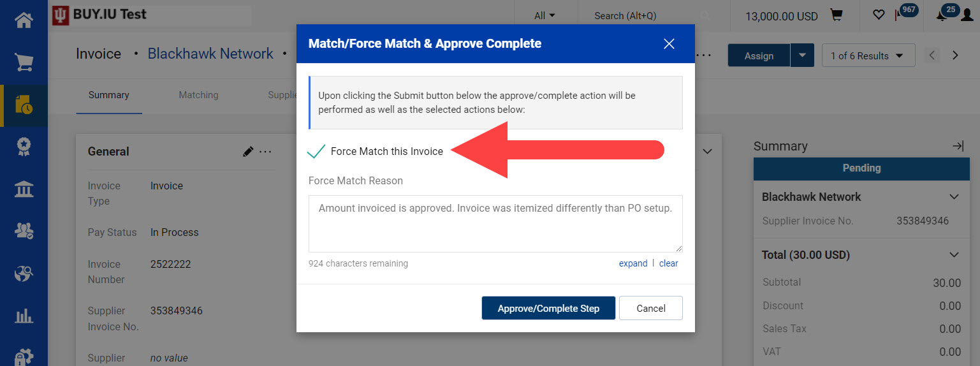This screenshot has width=980, height=366.
Task: Collapse the Total (30.00 USD) section
Action: tap(954, 255)
